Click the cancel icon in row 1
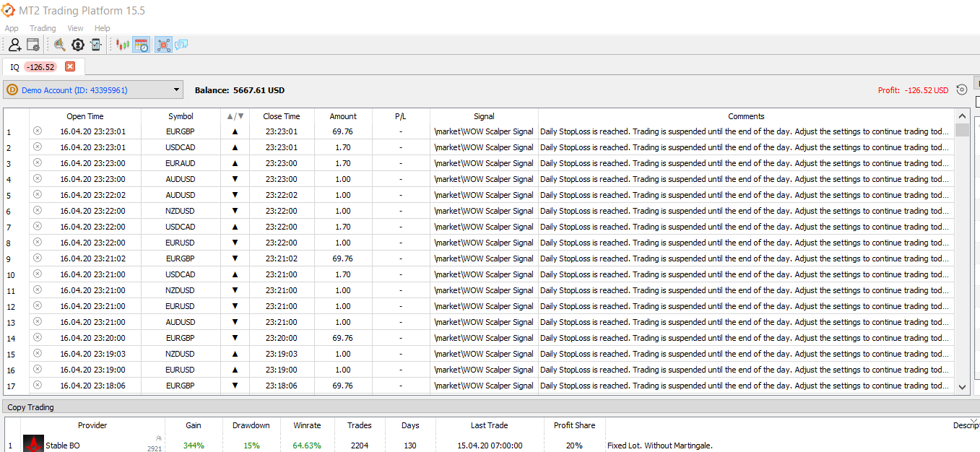Image resolution: width=980 pixels, height=452 pixels. [x=38, y=131]
